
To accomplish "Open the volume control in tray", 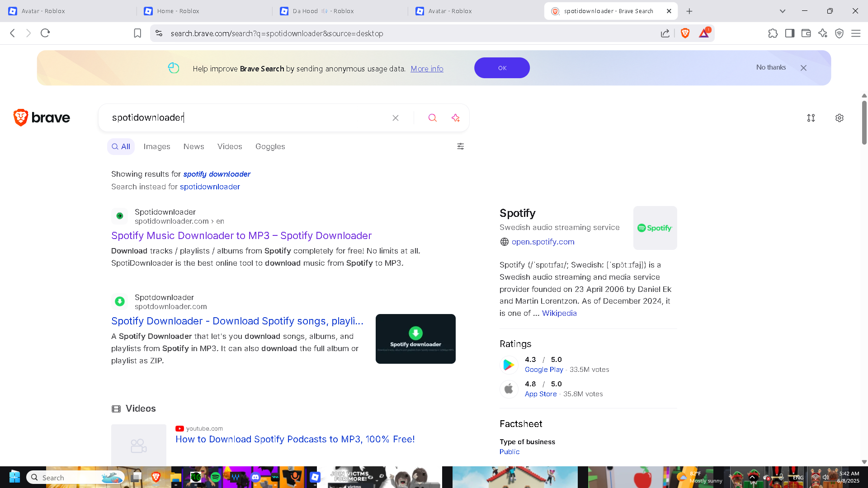I will pyautogui.click(x=826, y=477).
